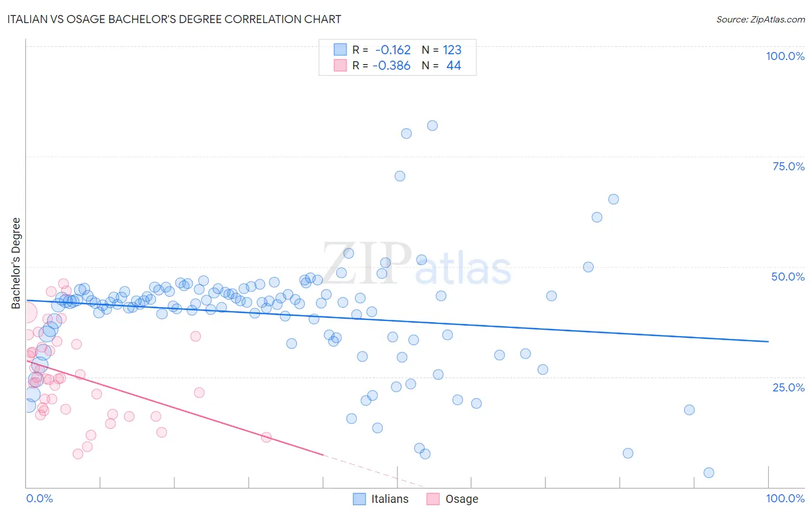Click the Italians legend color swatch
Screen dimensions: 812x515
pos(359,499)
